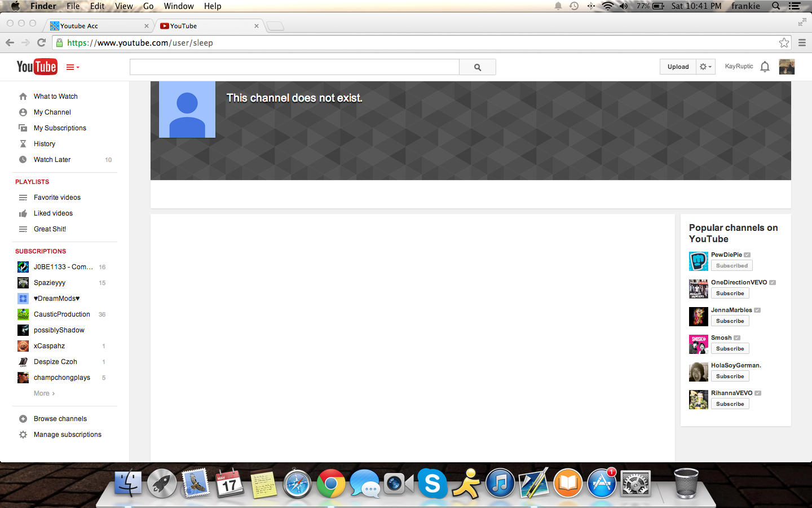The width and height of the screenshot is (812, 508).
Task: Click the clock icon beside Watch Later
Action: [23, 160]
